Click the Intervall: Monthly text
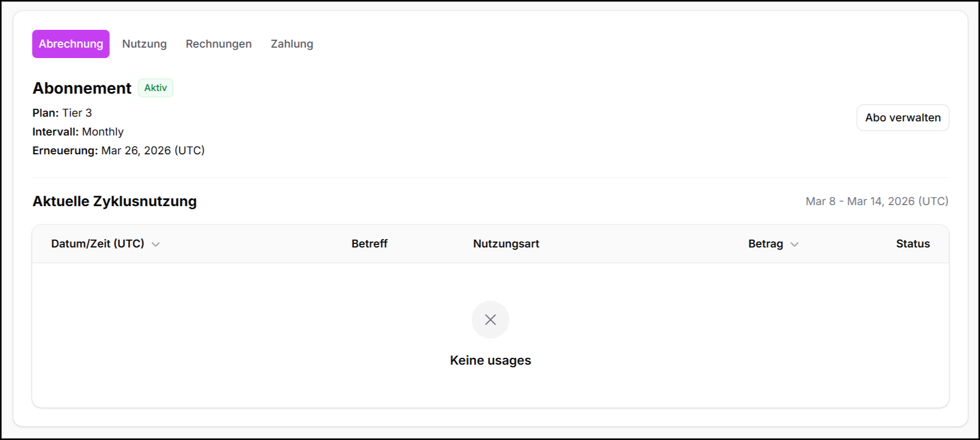Screen dimensions: 980x440 (x=78, y=132)
